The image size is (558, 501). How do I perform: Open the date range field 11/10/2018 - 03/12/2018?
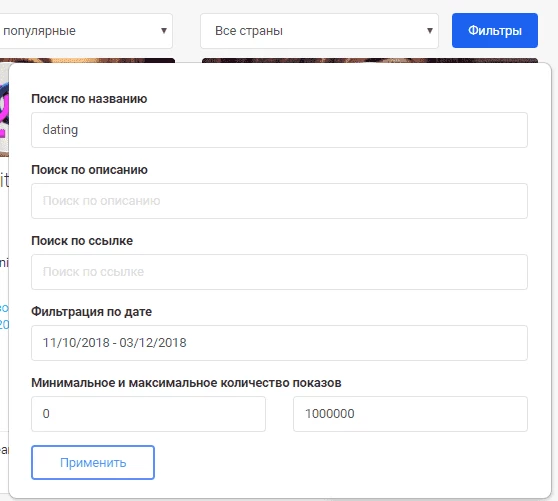tap(279, 343)
